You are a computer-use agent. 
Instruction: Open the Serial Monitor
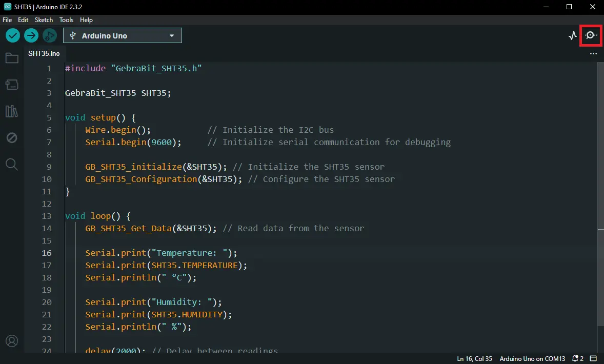(x=591, y=35)
